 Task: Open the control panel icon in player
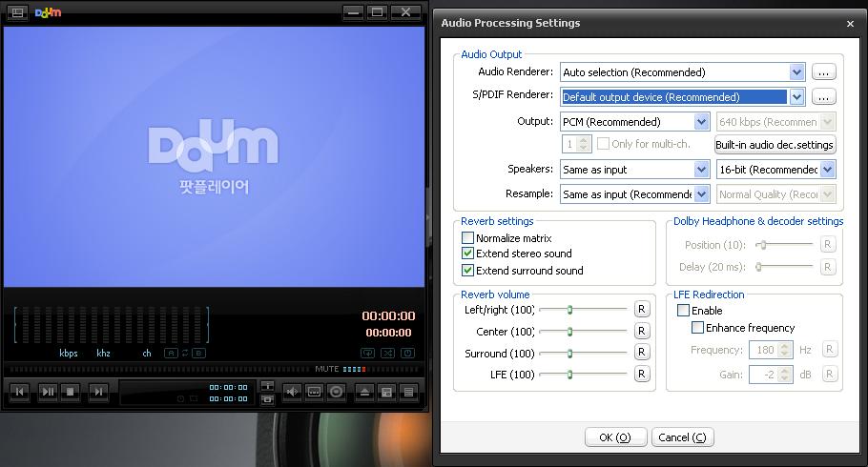pyautogui.click(x=387, y=392)
